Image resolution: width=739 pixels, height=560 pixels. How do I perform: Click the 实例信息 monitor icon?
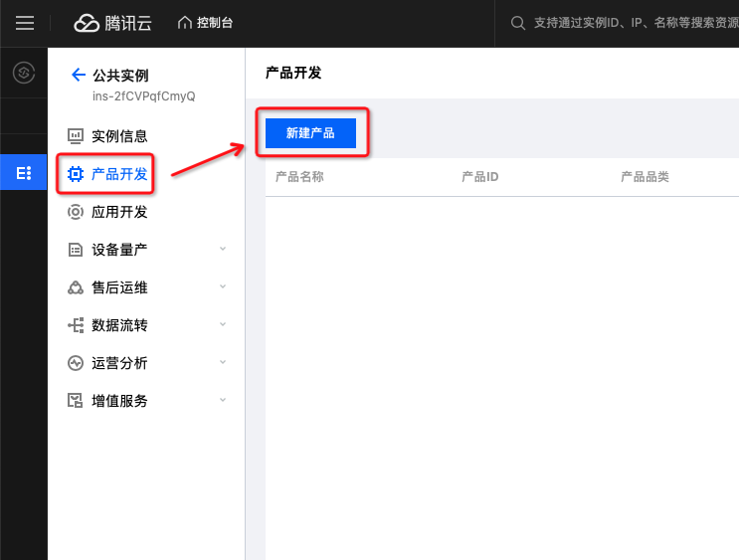(75, 136)
